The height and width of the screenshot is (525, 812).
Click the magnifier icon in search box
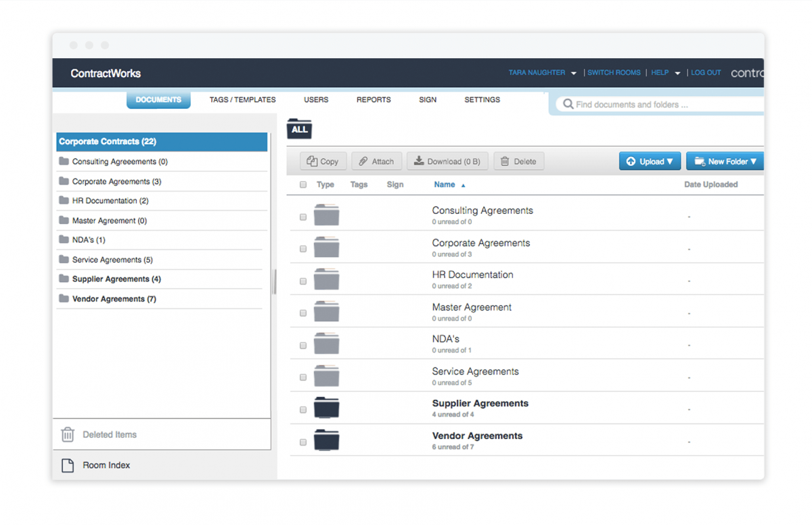click(568, 104)
